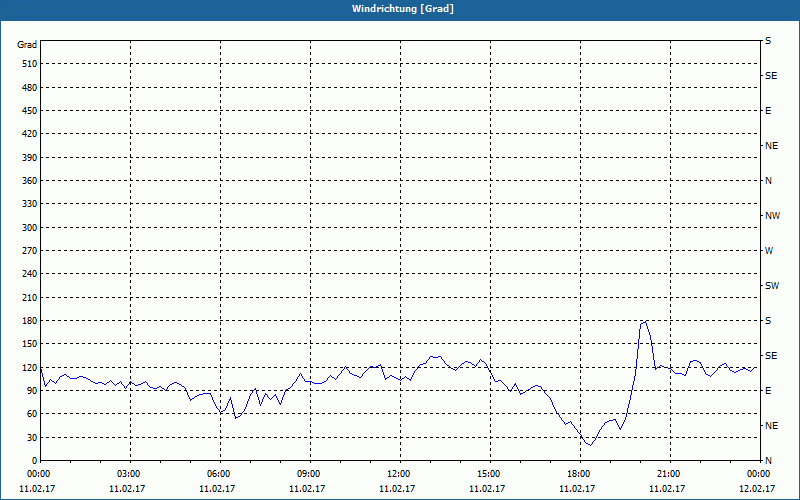This screenshot has width=800, height=500.
Task: Click the 06:00 time axis label
Action: pyautogui.click(x=220, y=474)
